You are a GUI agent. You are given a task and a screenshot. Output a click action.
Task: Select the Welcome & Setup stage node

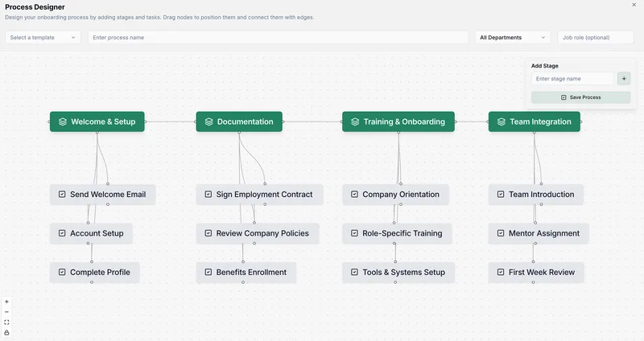point(97,122)
